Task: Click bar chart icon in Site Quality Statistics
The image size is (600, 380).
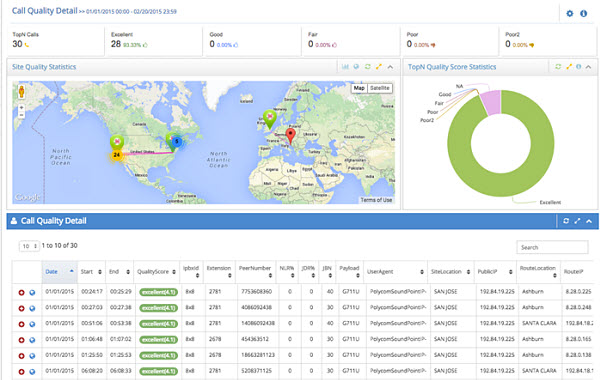Action: point(345,67)
